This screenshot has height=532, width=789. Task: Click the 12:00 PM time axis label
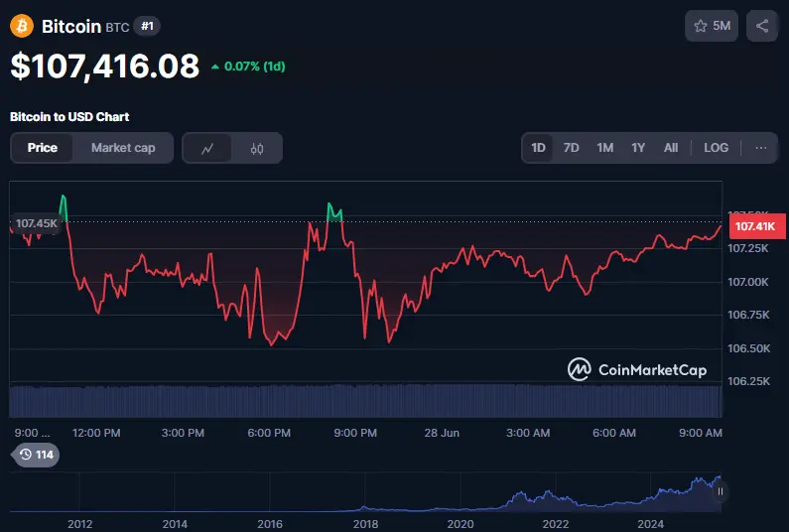(x=96, y=433)
